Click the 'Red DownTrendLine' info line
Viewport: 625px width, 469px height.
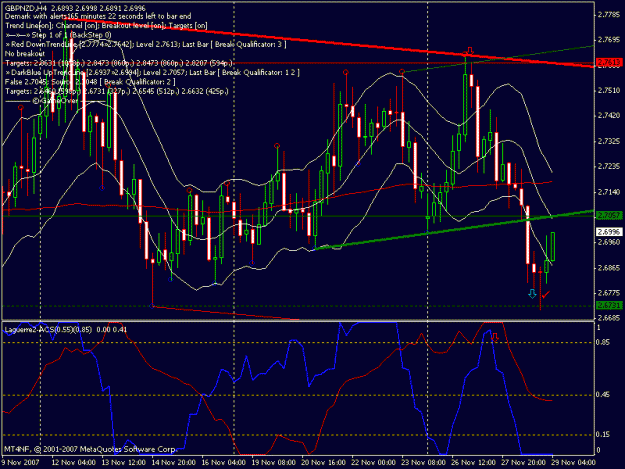pos(145,44)
